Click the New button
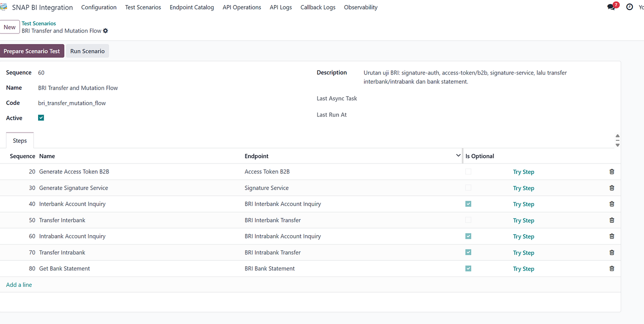 click(x=10, y=27)
